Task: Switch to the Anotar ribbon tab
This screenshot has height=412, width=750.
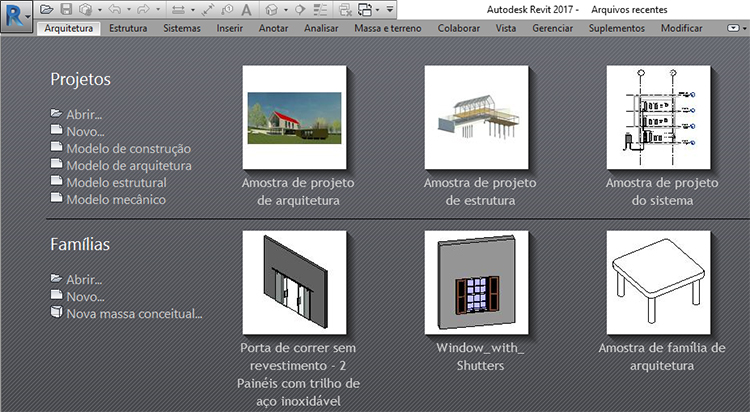Action: pyautogui.click(x=274, y=28)
